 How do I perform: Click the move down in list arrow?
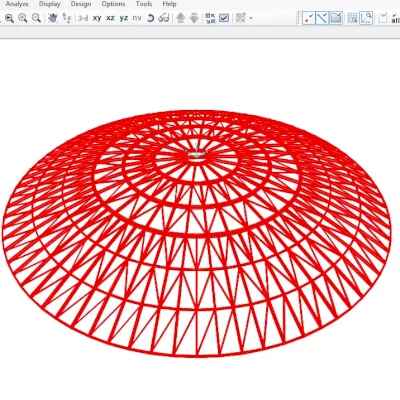coord(194,18)
